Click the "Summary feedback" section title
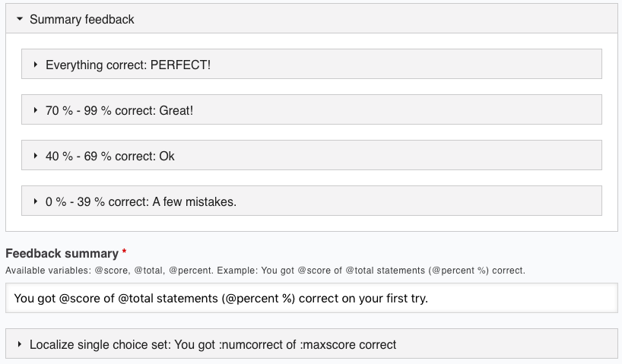The image size is (622, 364). click(x=82, y=20)
